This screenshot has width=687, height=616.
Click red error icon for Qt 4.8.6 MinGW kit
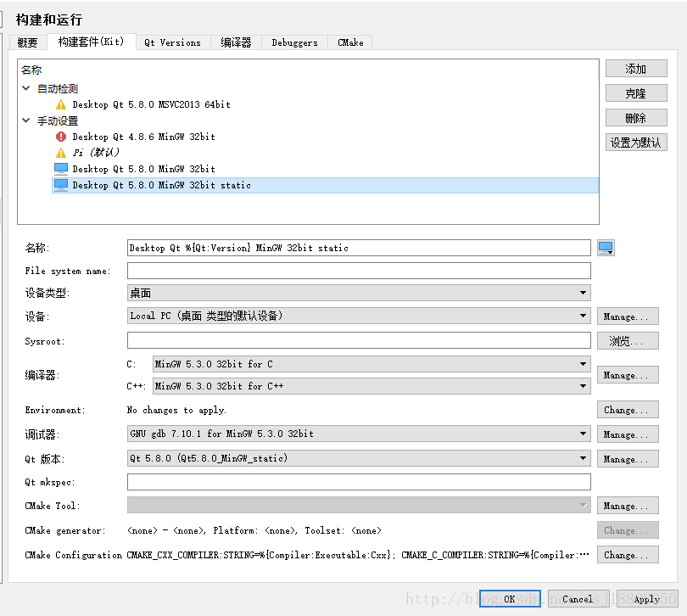[x=60, y=137]
